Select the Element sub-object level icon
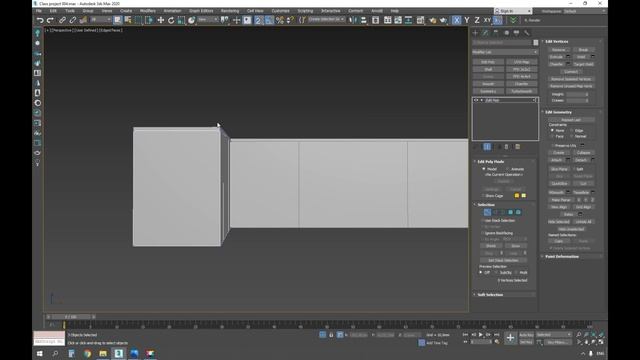 click(518, 212)
